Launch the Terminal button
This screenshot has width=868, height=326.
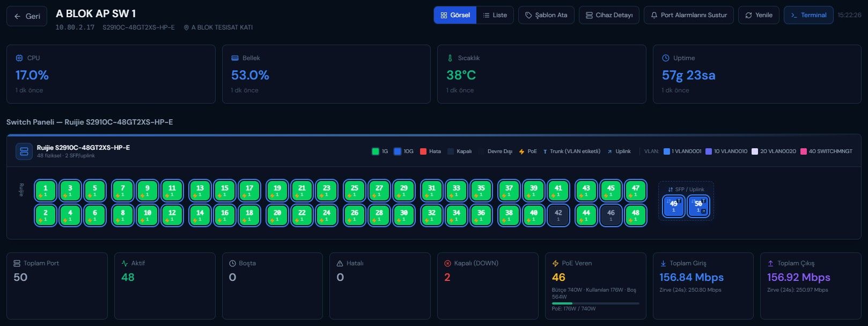pyautogui.click(x=808, y=15)
